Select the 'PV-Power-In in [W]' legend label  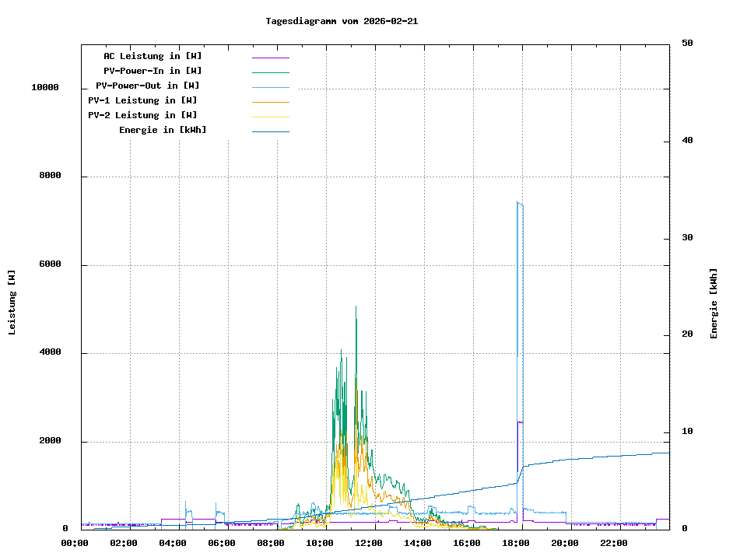(x=153, y=71)
